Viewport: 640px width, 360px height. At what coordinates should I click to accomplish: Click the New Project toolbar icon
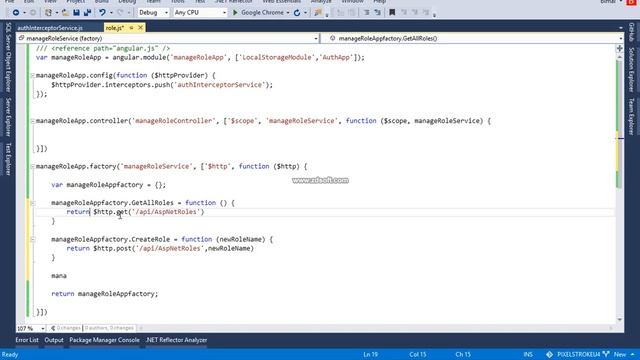pos(48,13)
